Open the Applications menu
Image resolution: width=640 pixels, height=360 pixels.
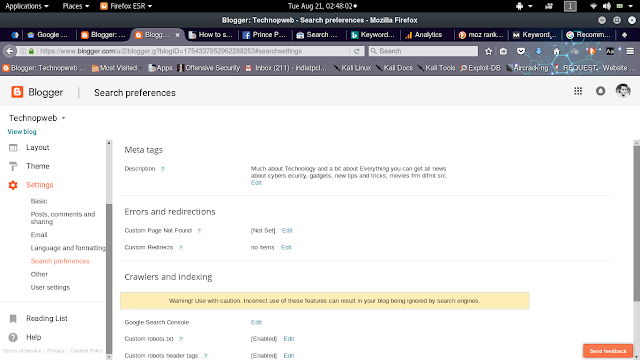[x=27, y=6]
